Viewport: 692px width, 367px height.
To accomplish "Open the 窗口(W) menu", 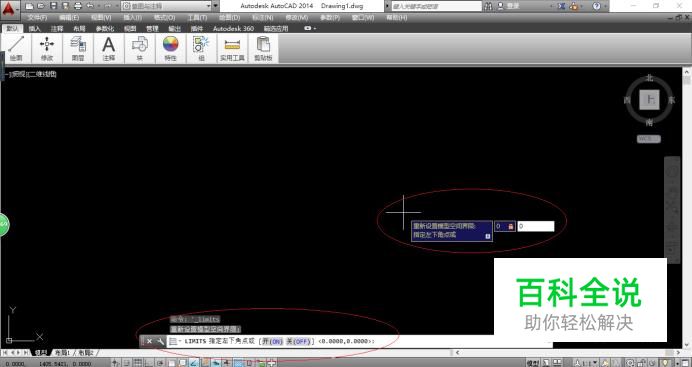I will coord(363,18).
